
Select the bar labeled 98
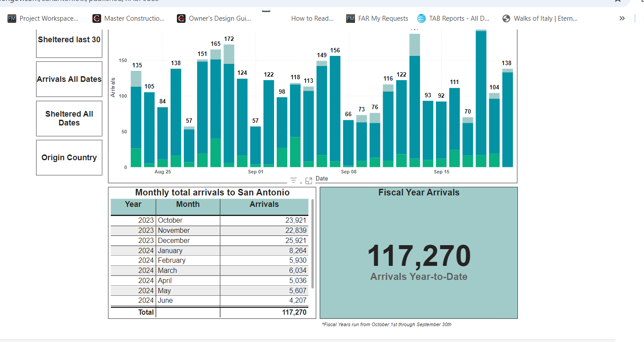point(282,132)
